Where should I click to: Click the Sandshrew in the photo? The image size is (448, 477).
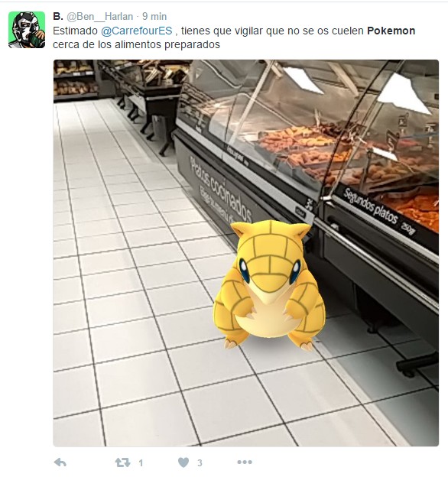coord(269,285)
